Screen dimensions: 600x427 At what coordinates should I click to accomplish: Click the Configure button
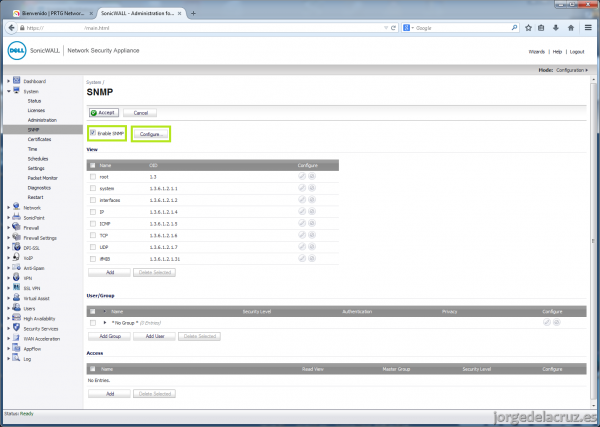pyautogui.click(x=151, y=134)
